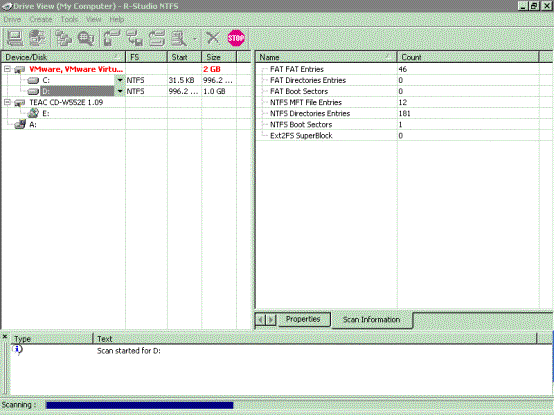Select the E: drive entry
Viewport: 554px width, 415px height.
point(46,113)
